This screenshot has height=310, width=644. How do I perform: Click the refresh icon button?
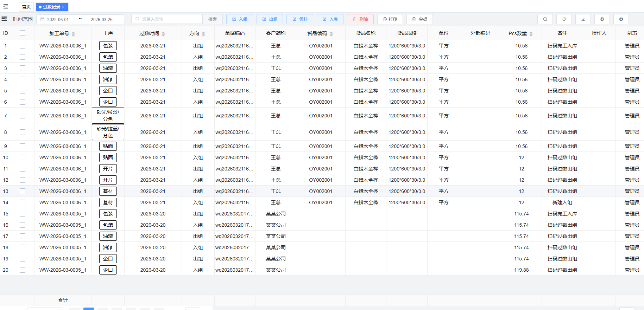tap(564, 19)
